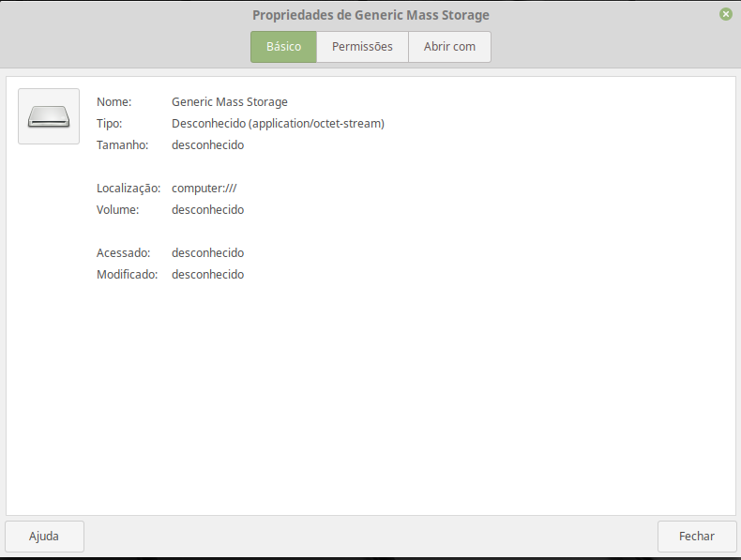741x560 pixels.
Task: Click the Tamanho value desconhecido
Action: point(208,145)
